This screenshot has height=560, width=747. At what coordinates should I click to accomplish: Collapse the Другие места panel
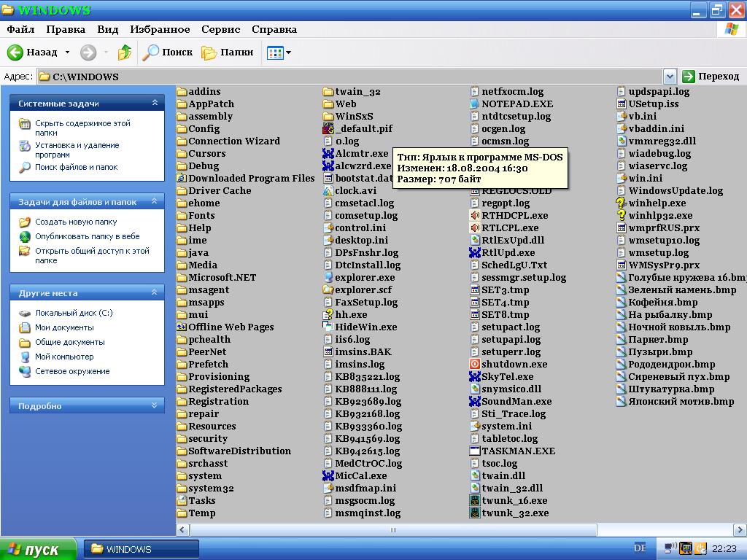coord(155,292)
